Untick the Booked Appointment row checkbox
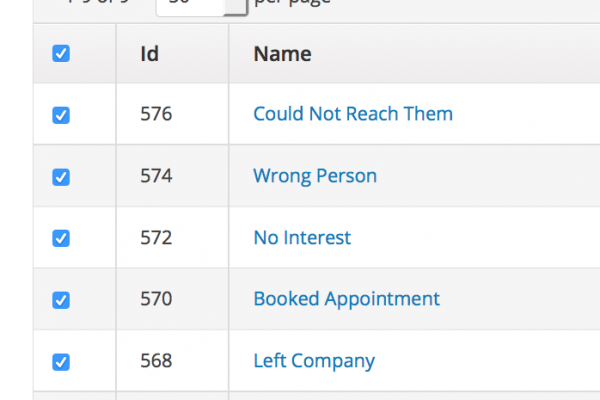Image resolution: width=600 pixels, height=400 pixels. [61, 300]
